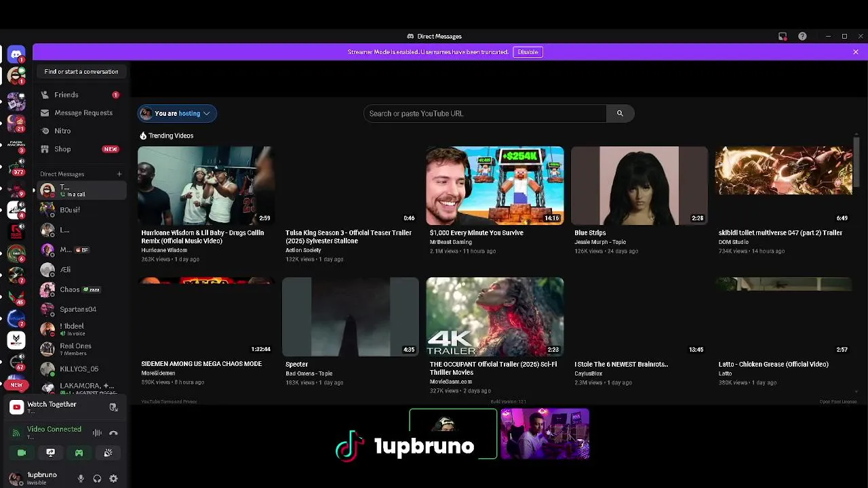Click the Video Connected status text
The image size is (868, 488).
(x=54, y=430)
